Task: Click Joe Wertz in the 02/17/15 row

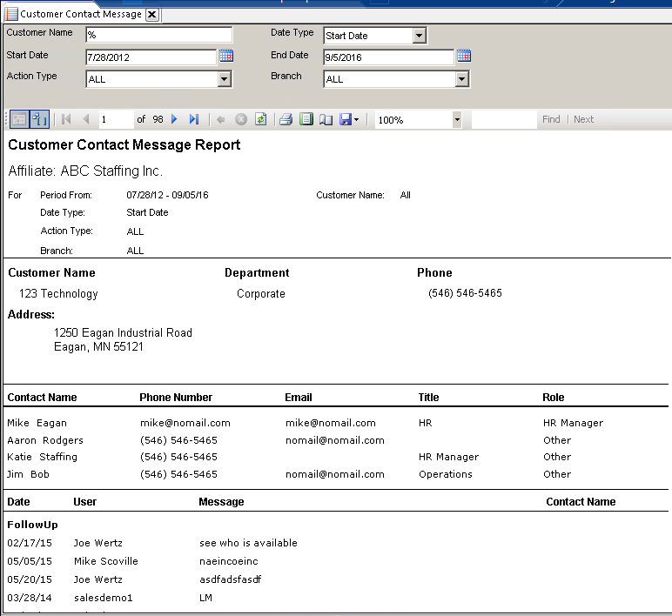Action: [x=97, y=543]
